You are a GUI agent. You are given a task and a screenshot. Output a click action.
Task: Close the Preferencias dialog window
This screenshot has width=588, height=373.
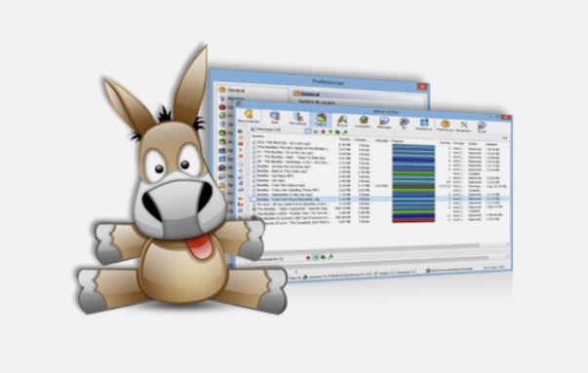[422, 87]
